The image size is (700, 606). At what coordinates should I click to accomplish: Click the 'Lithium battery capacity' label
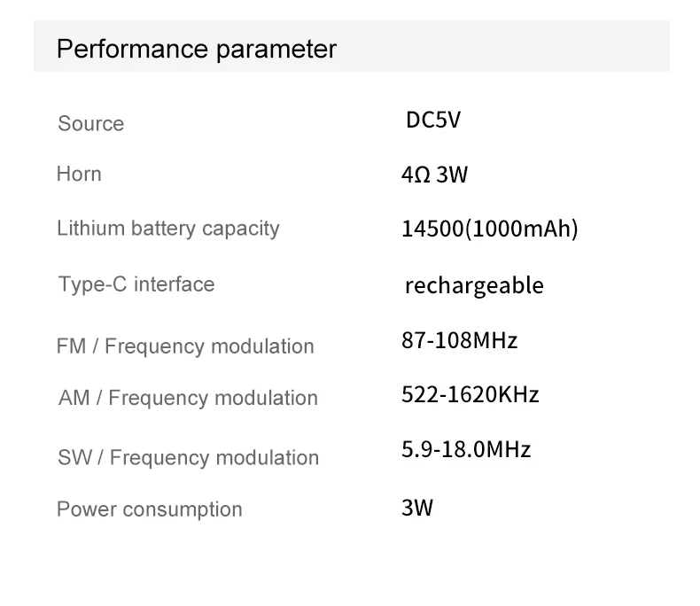coord(167,228)
